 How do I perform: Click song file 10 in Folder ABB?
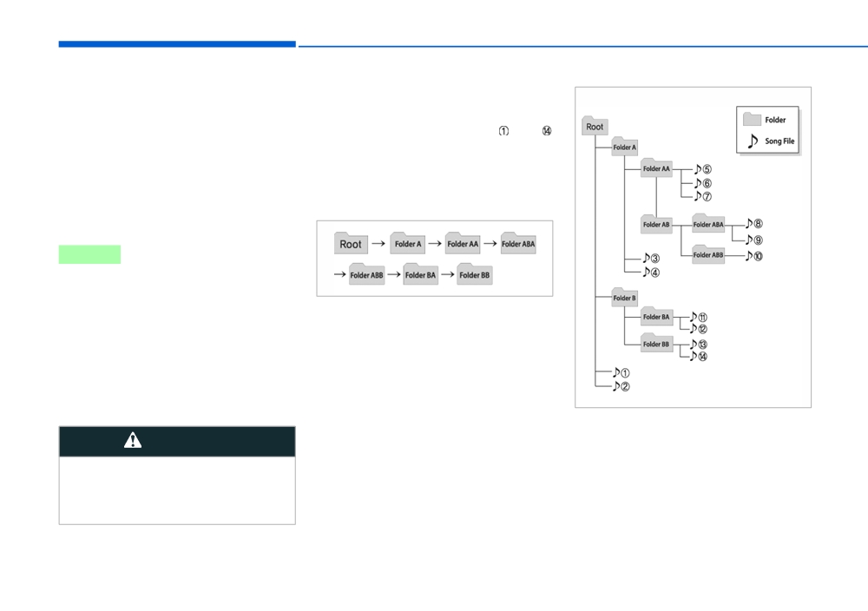pyautogui.click(x=754, y=256)
